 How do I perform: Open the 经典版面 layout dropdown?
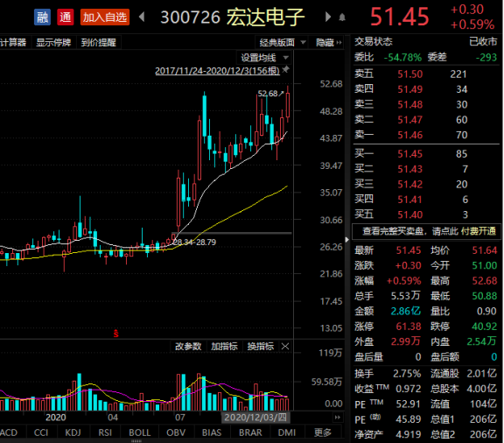tap(282, 42)
